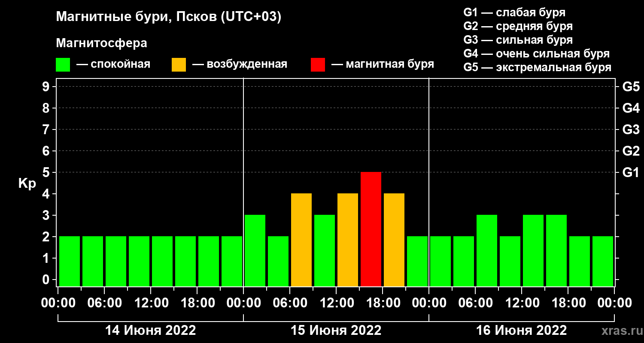Click the red magnetic storm legend swatch
The image size is (644, 343).
318,65
